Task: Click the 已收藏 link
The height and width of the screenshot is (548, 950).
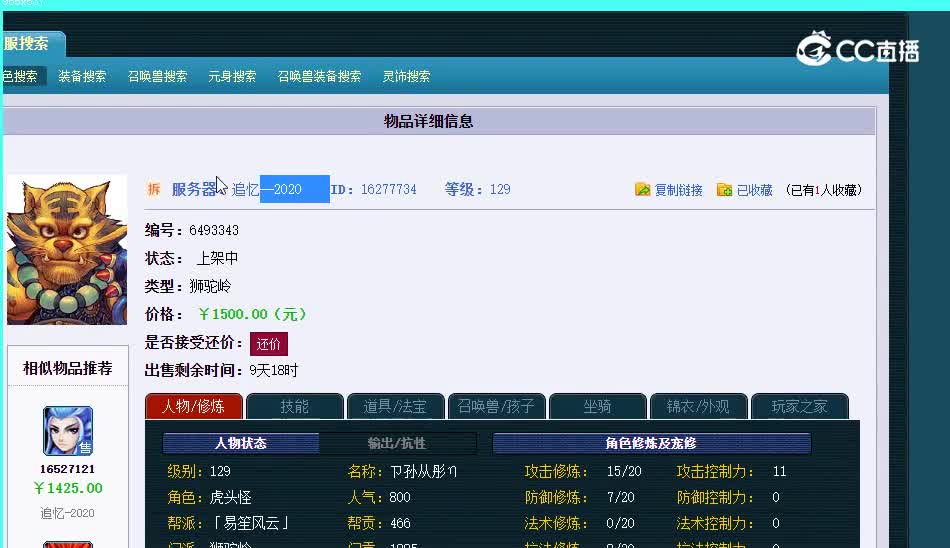Action: click(755, 190)
